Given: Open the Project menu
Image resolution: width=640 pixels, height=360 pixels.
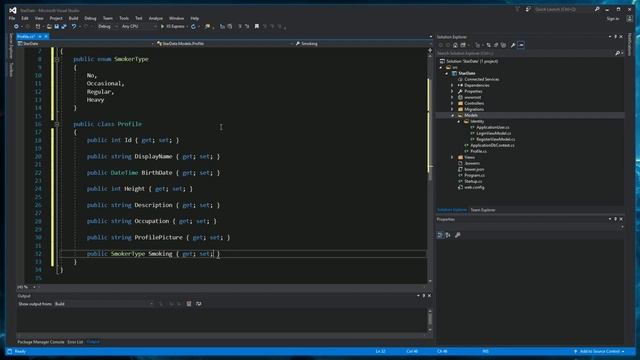Looking at the screenshot, I should 56,18.
